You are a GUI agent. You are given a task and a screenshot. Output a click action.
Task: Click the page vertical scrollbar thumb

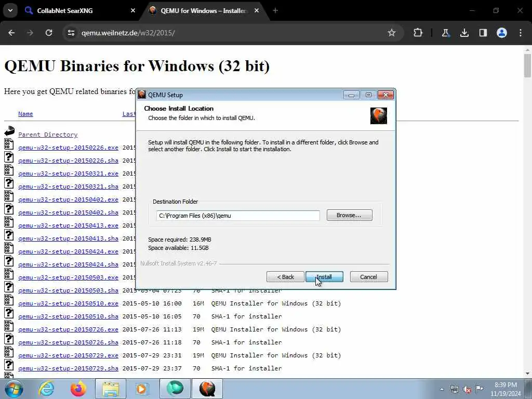pyautogui.click(x=527, y=65)
